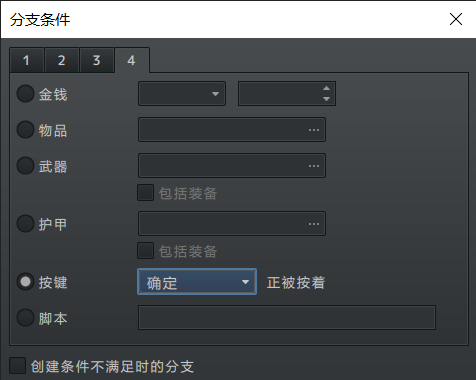Close the 分支条件 dialog
The image size is (476, 380).
(456, 19)
